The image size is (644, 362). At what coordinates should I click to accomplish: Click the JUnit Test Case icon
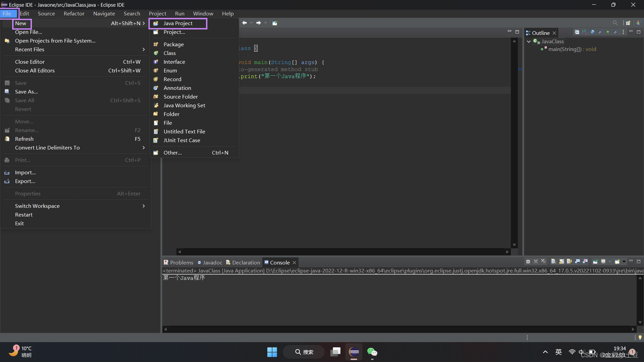pos(156,140)
